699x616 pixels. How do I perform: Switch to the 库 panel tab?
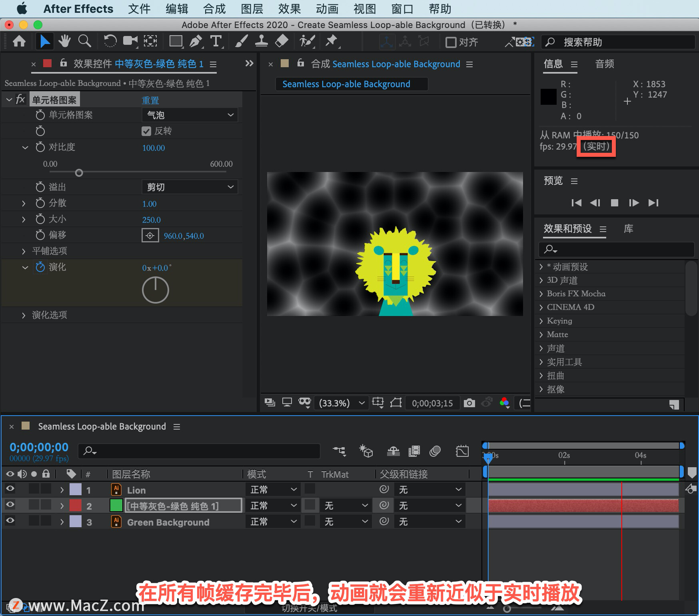629,229
